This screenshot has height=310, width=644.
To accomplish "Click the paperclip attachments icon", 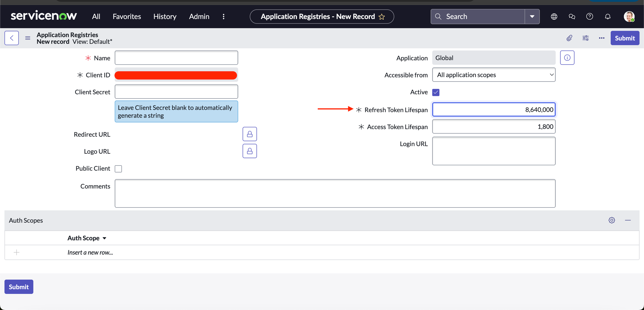I will (569, 38).
